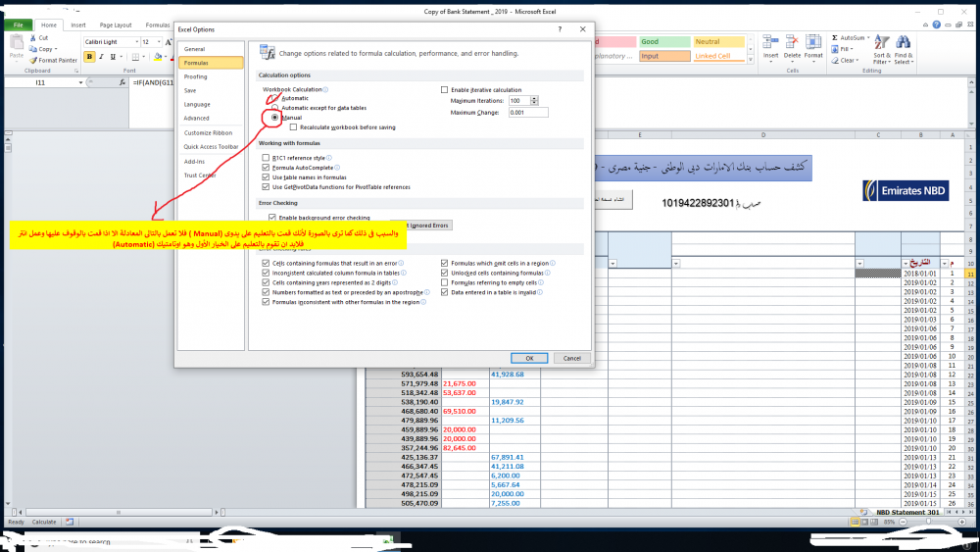Click the Insert cells icon
This screenshot has width=980, height=552.
point(770,42)
